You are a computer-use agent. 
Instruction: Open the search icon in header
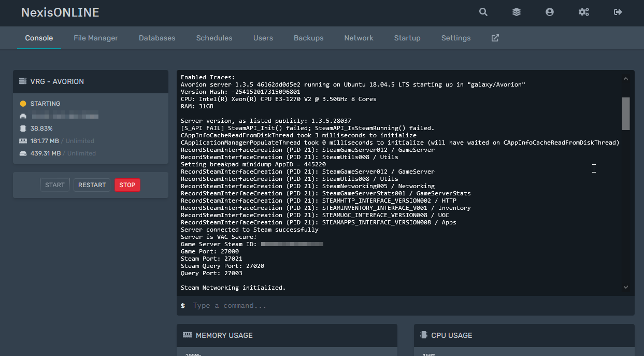click(483, 12)
